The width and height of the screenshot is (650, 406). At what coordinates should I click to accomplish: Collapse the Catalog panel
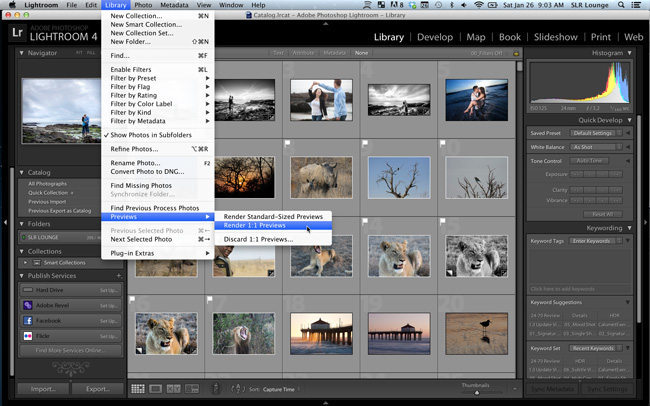(x=22, y=172)
